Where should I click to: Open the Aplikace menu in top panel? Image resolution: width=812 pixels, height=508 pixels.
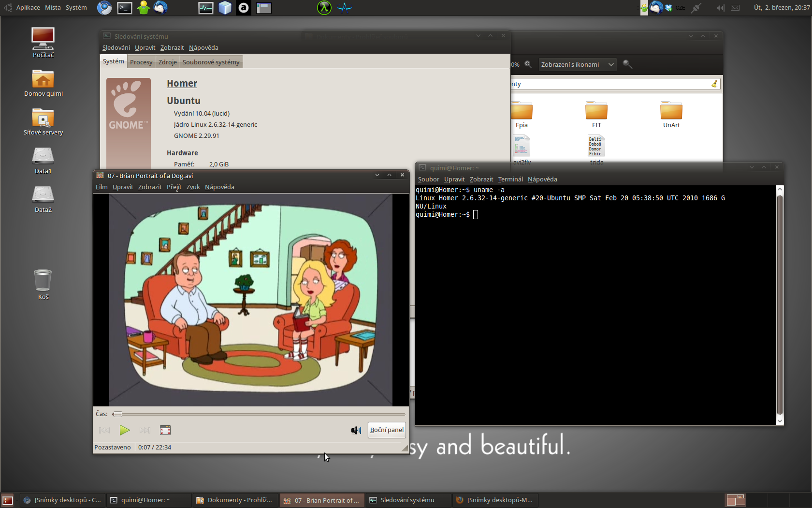(28, 8)
